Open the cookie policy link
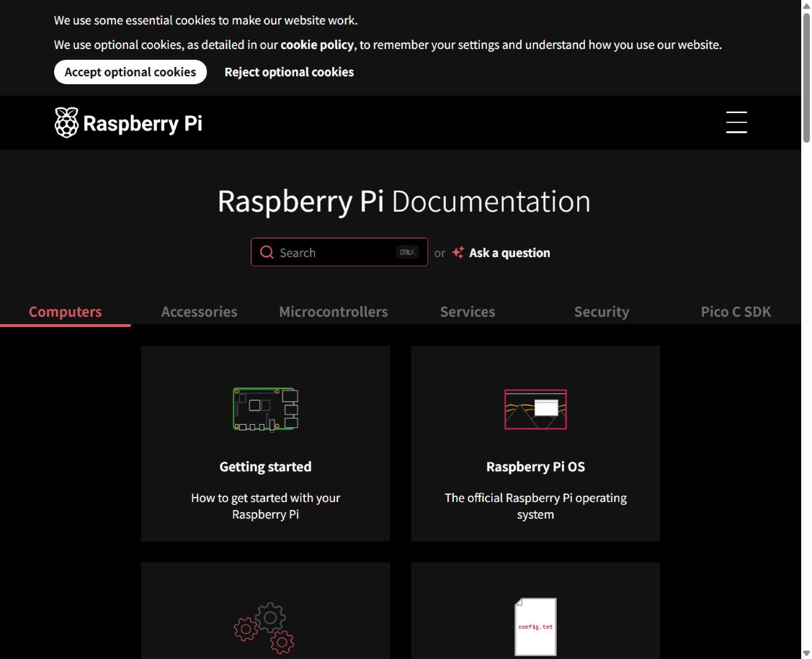 317,45
